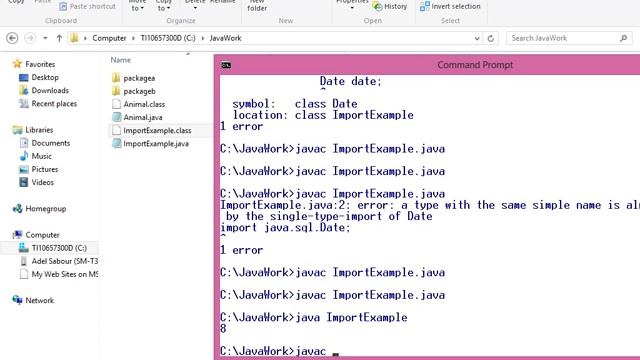Screen dimensions: 640x360
Task: Sort by the Name column header
Action: [x=121, y=60]
